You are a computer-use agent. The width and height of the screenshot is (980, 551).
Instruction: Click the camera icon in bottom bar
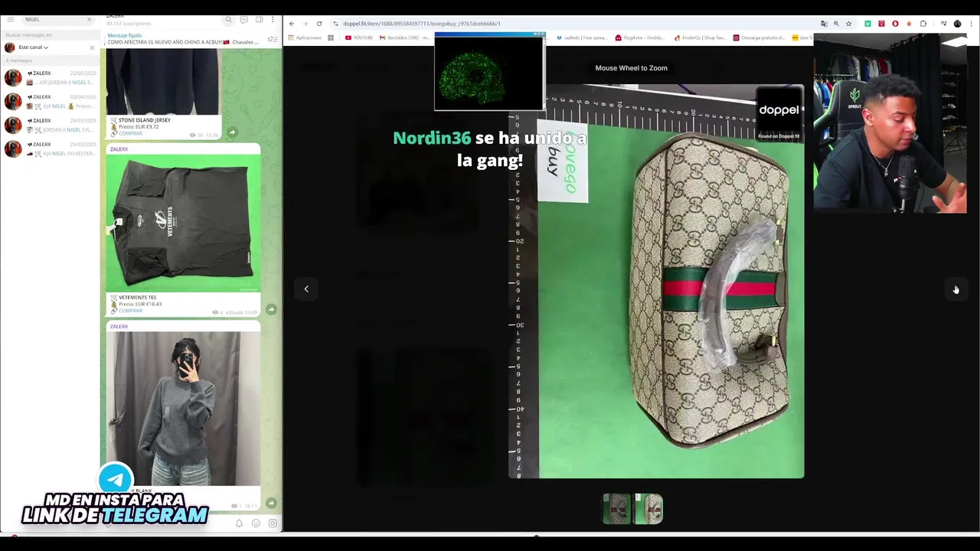[273, 523]
